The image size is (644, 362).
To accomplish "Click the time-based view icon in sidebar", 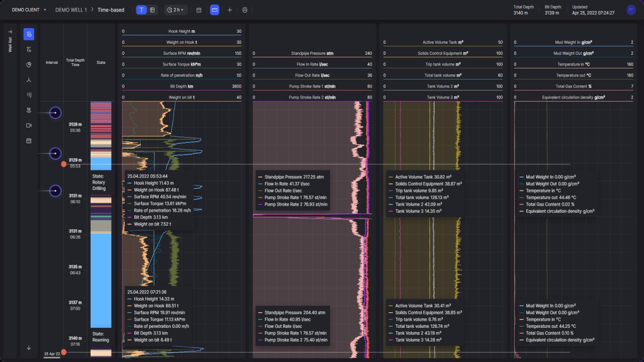I will click(29, 34).
